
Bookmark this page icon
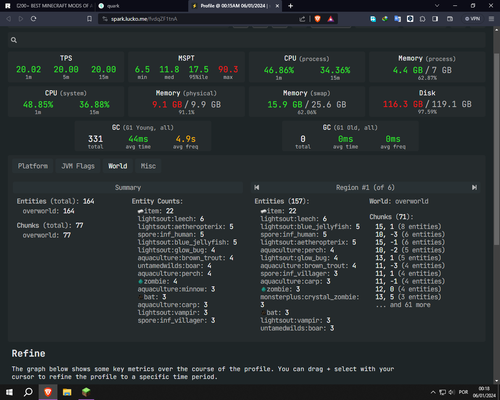[x=89, y=19]
